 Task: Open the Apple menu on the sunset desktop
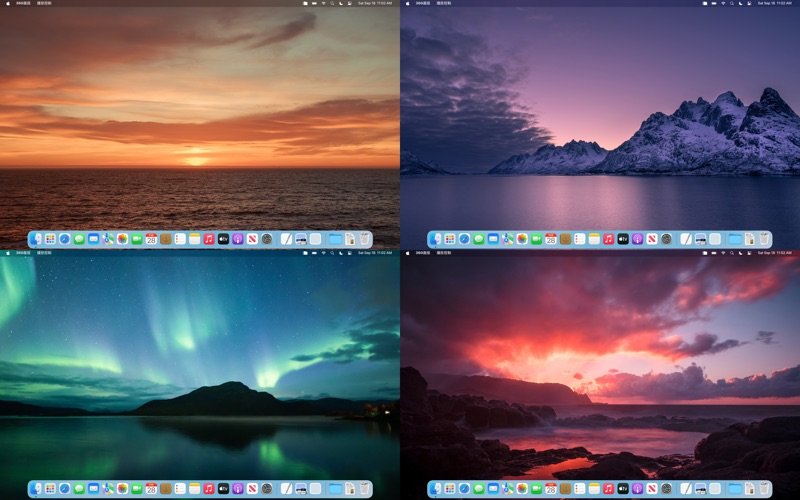pos(7,3)
